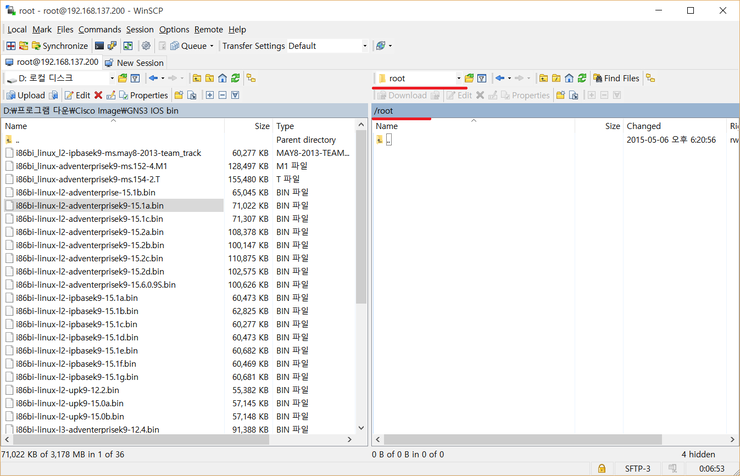Toggle the Queue view button

point(193,46)
